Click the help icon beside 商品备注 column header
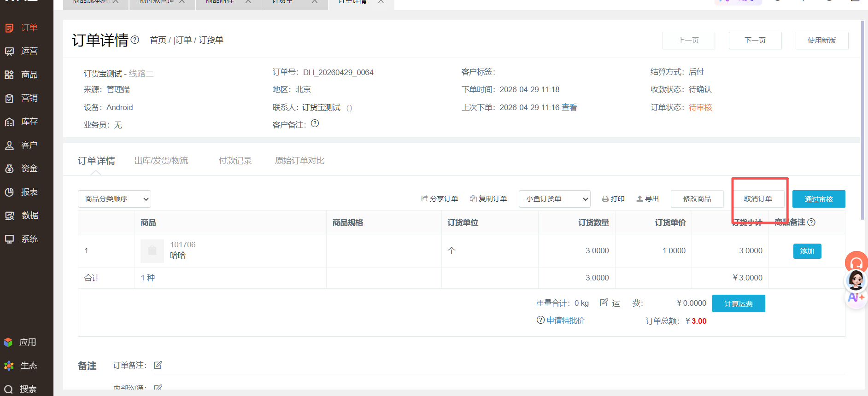This screenshot has height=396, width=868. pos(812,222)
